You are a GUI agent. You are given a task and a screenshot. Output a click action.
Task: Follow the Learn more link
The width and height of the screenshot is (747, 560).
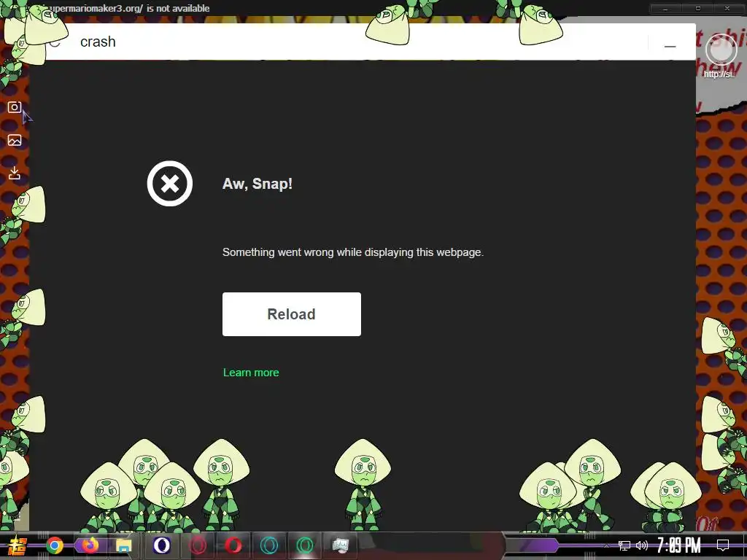[251, 373]
